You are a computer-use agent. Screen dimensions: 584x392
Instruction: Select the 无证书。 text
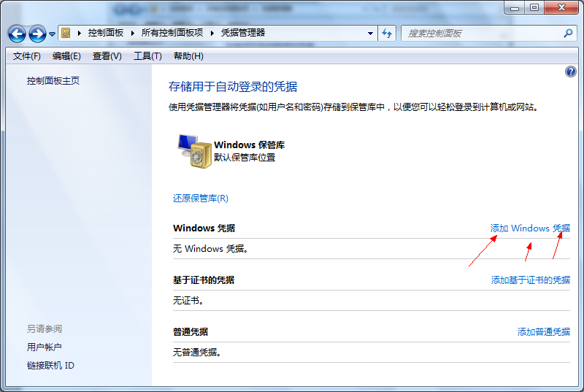click(188, 301)
